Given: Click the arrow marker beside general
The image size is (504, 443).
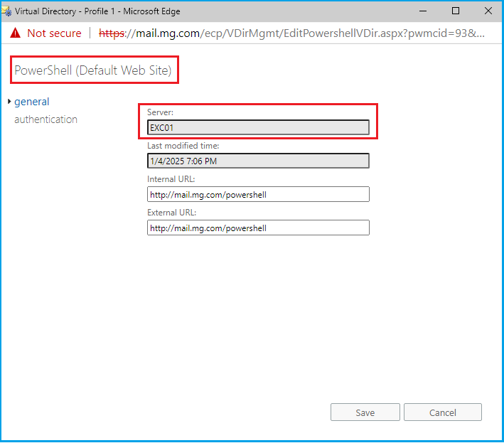Looking at the screenshot, I should (x=9, y=102).
